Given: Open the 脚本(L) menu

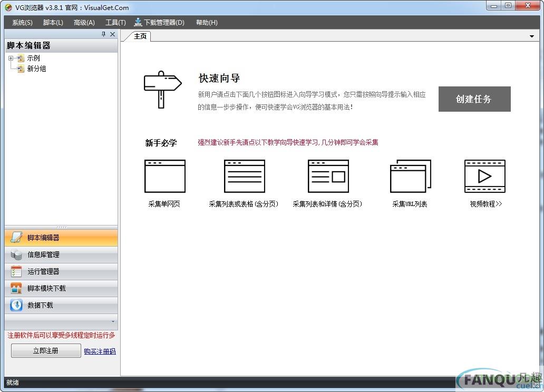Looking at the screenshot, I should pos(53,23).
